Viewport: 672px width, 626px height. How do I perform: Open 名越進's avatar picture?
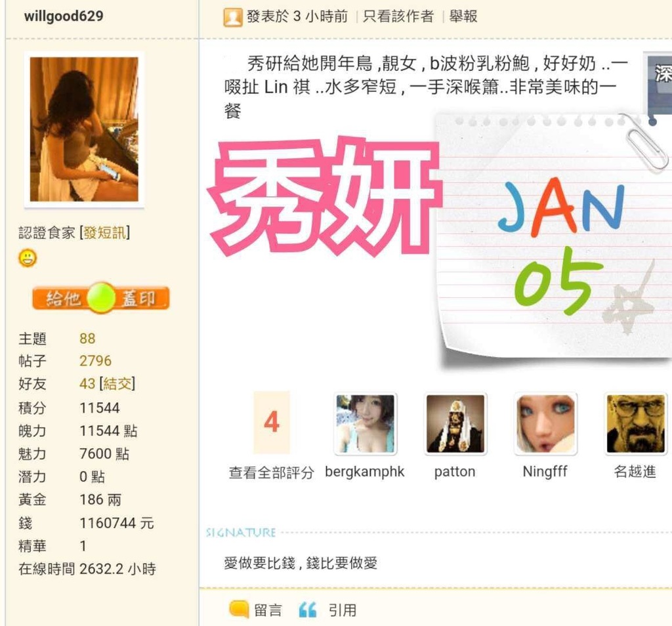click(635, 424)
